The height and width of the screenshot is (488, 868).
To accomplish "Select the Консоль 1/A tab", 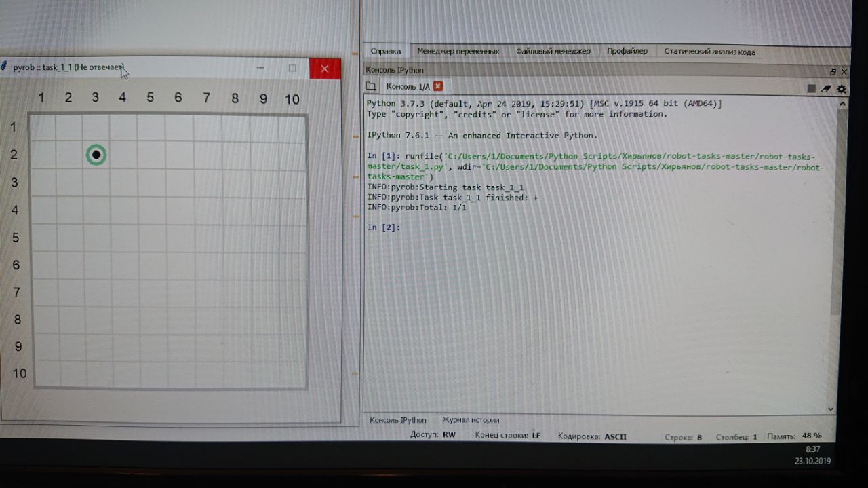I will click(408, 86).
